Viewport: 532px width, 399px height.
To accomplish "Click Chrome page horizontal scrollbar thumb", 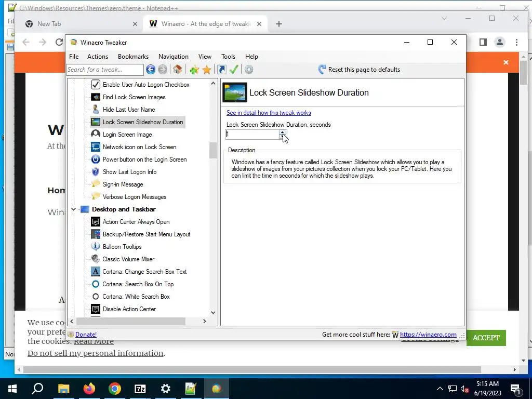I will coord(252,369).
